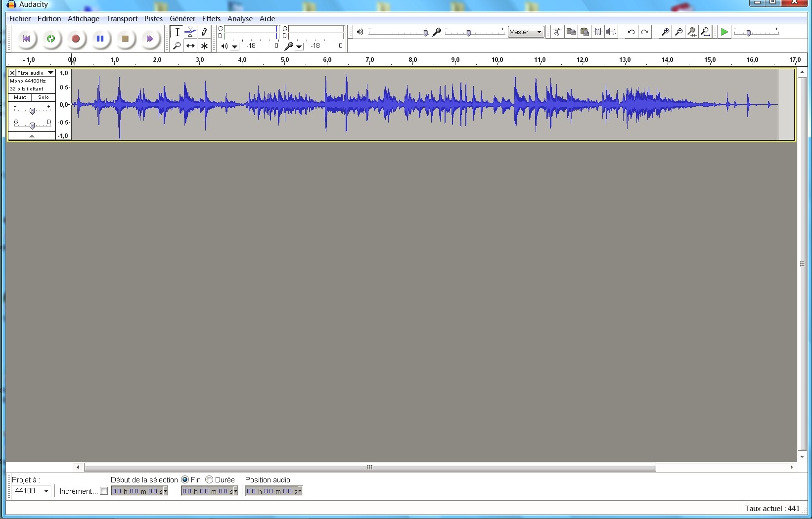The width and height of the screenshot is (812, 519).
Task: Click the Undo arrow icon
Action: coord(631,32)
